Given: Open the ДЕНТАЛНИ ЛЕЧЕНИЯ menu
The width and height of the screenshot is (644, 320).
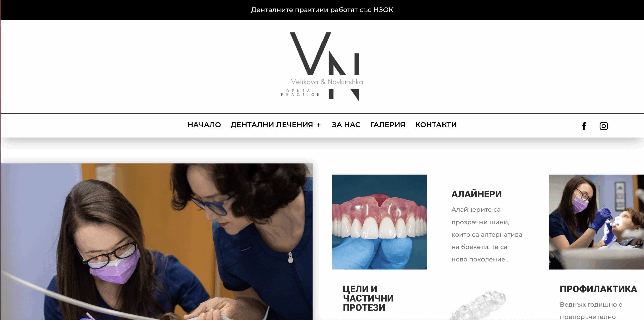Looking at the screenshot, I should [x=272, y=125].
